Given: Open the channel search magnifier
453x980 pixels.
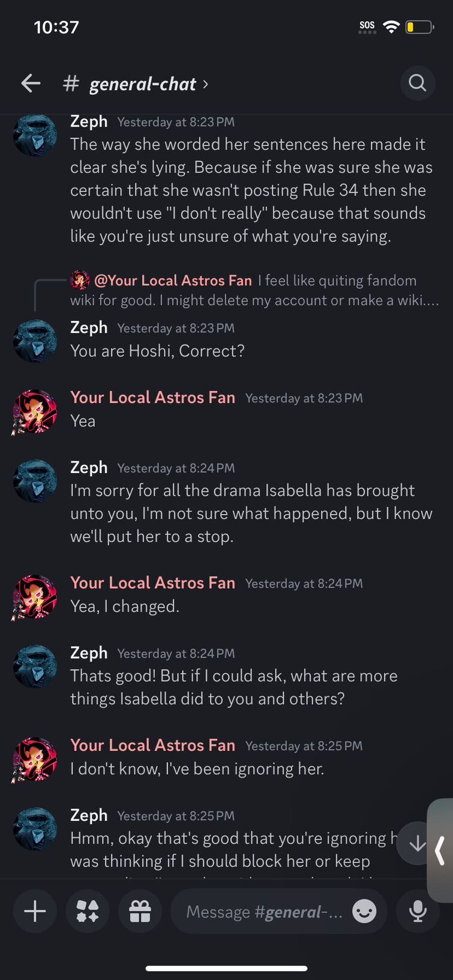Looking at the screenshot, I should [417, 83].
